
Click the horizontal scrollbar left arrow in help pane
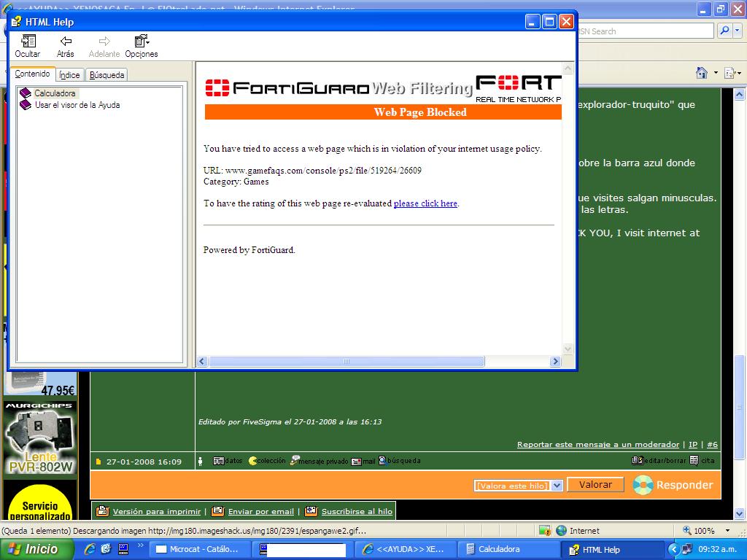click(x=201, y=362)
